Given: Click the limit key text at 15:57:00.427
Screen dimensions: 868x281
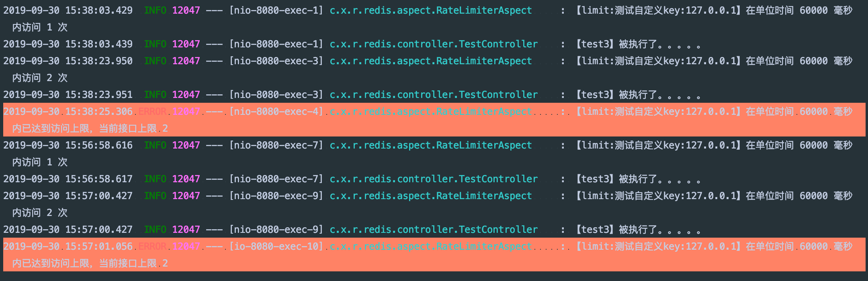Looking at the screenshot, I should 658,196.
